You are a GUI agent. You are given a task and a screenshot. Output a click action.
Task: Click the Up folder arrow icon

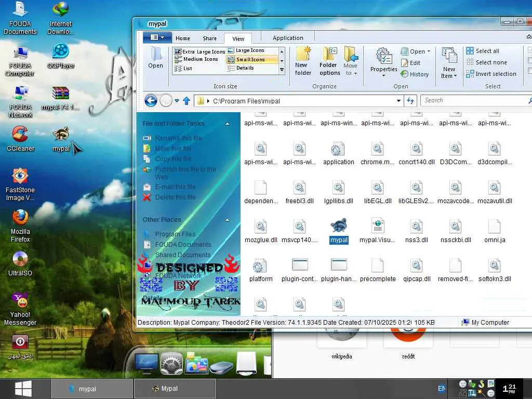pos(187,101)
